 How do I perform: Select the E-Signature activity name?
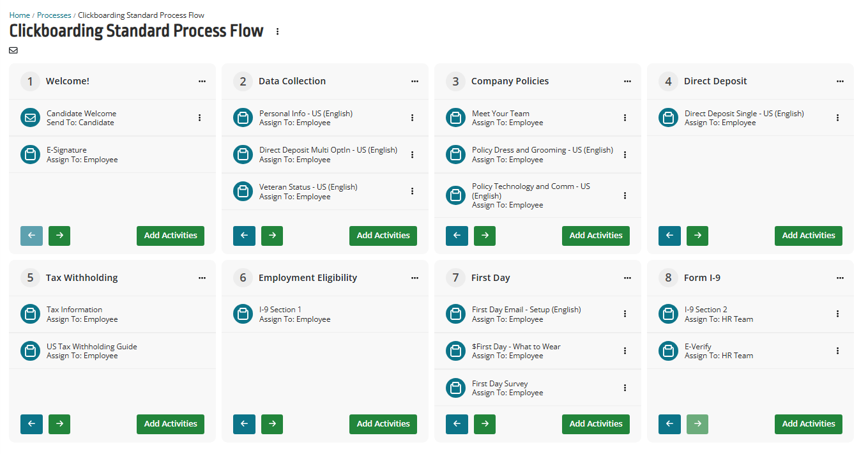(66, 150)
